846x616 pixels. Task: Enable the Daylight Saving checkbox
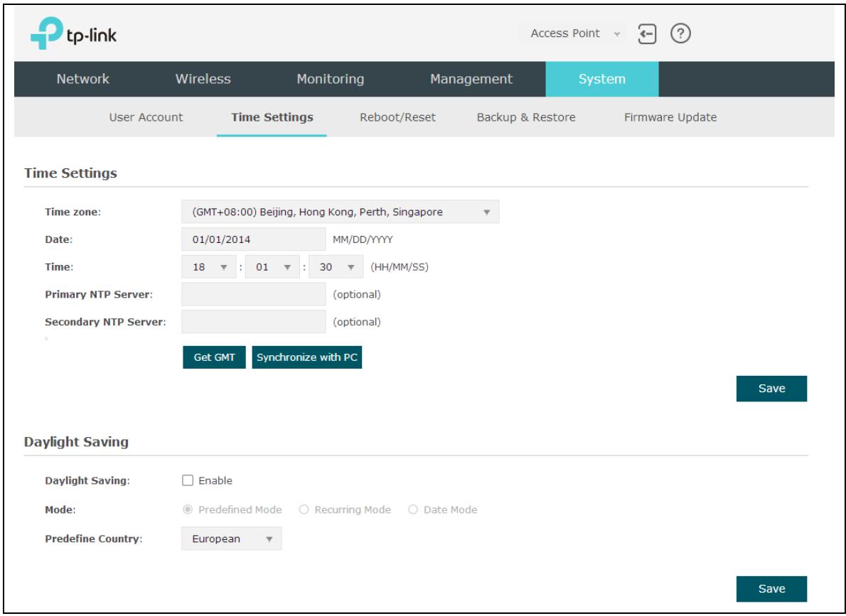pyautogui.click(x=187, y=480)
